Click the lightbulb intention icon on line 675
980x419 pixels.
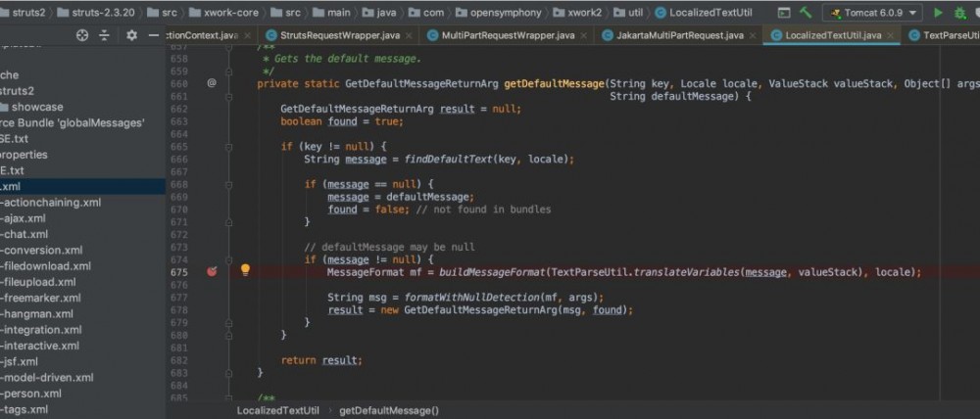(245, 270)
